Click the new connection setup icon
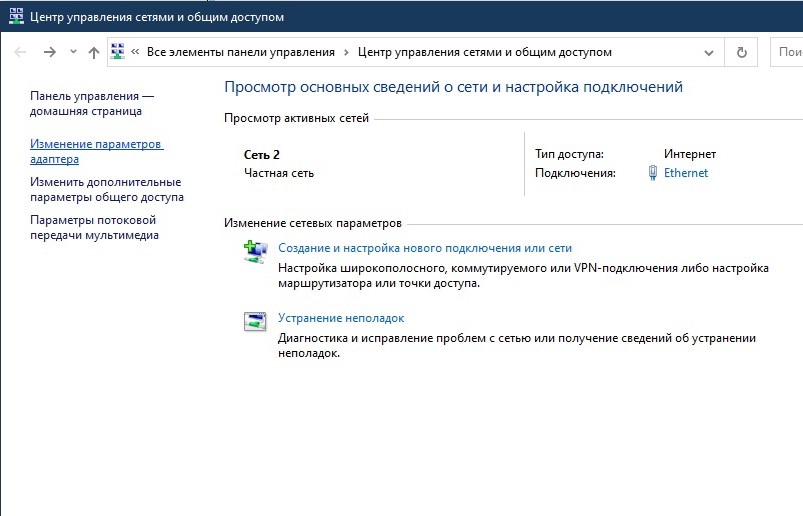Viewport: 803px width, 516px height. pos(255,251)
